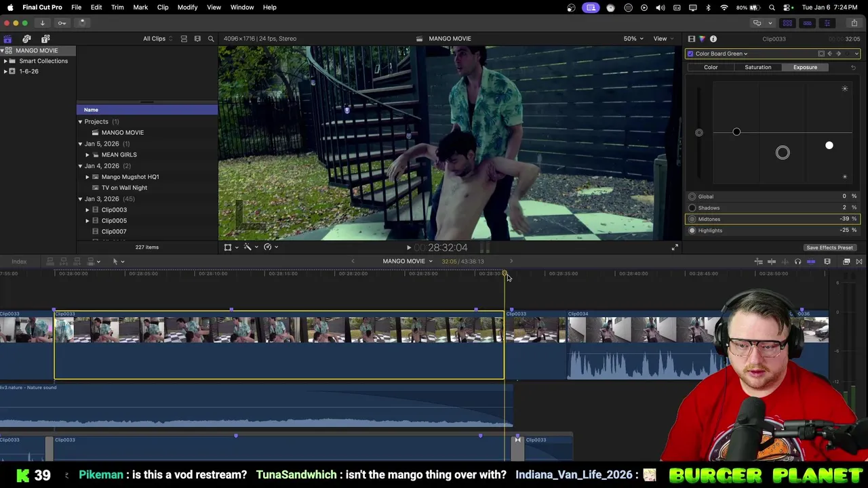Open the clip appearance icon in browser
The image size is (868, 488).
[197, 39]
